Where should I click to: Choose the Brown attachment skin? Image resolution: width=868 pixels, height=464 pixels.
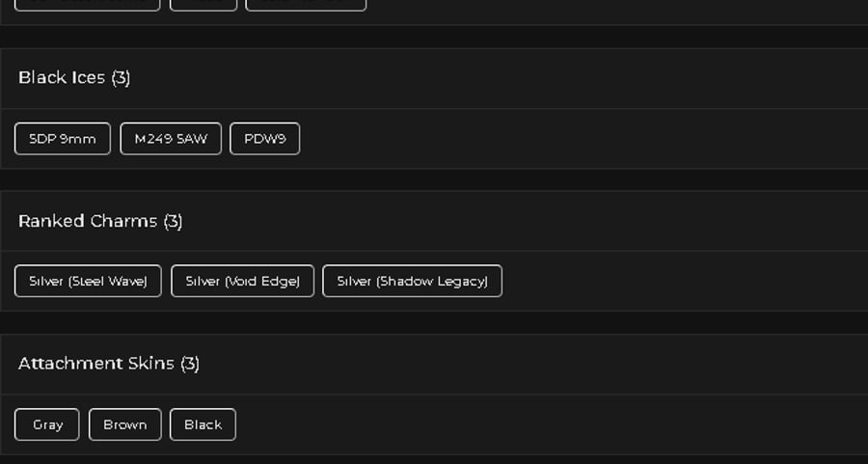pyautogui.click(x=125, y=424)
